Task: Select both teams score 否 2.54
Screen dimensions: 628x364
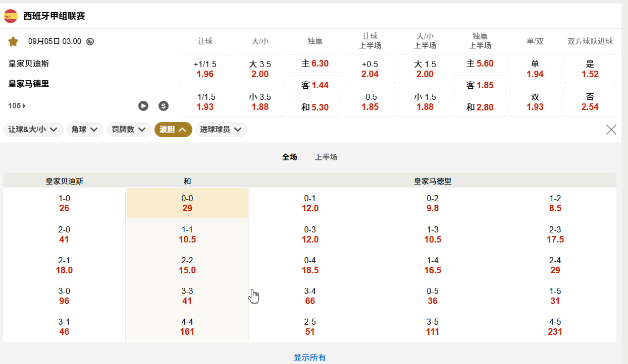Action: [590, 102]
